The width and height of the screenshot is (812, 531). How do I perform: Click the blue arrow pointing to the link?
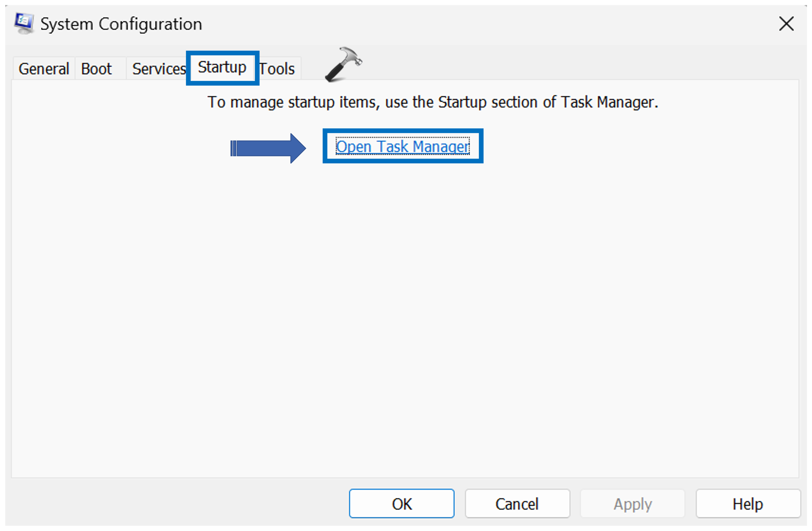tap(268, 148)
